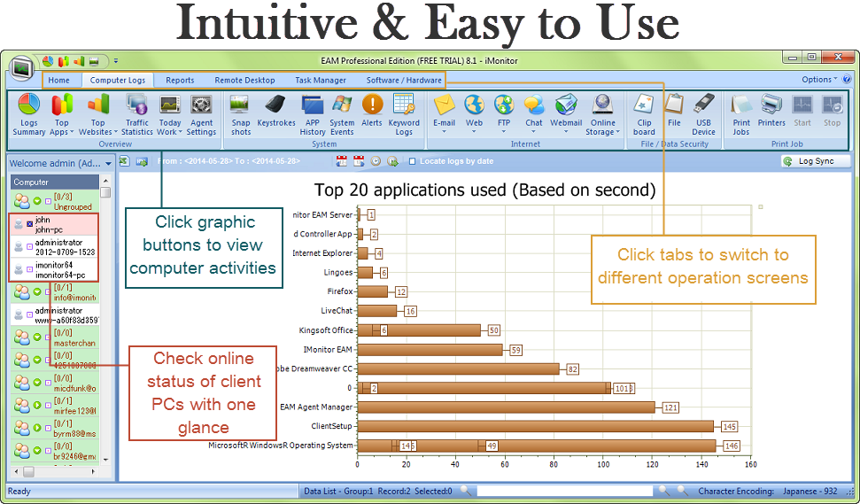Collapse the micdfunk group arrow

[x=37, y=383]
